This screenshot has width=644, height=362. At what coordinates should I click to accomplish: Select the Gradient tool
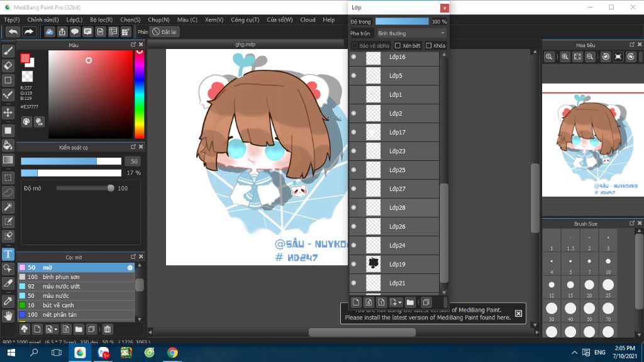(8, 160)
